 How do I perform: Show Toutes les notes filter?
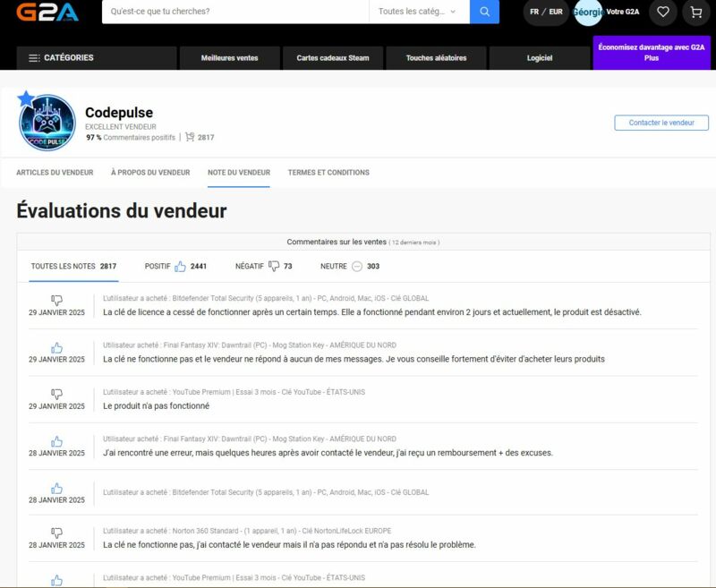click(x=73, y=266)
